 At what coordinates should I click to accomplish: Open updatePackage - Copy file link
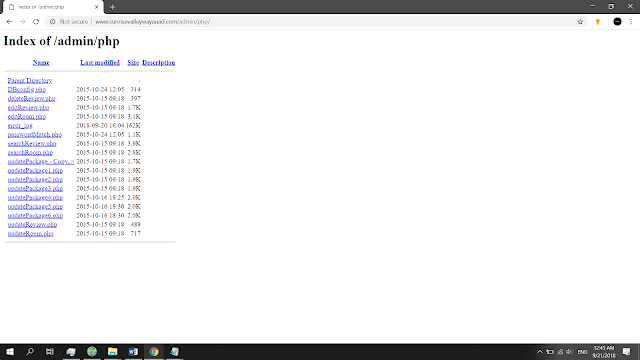tap(41, 161)
